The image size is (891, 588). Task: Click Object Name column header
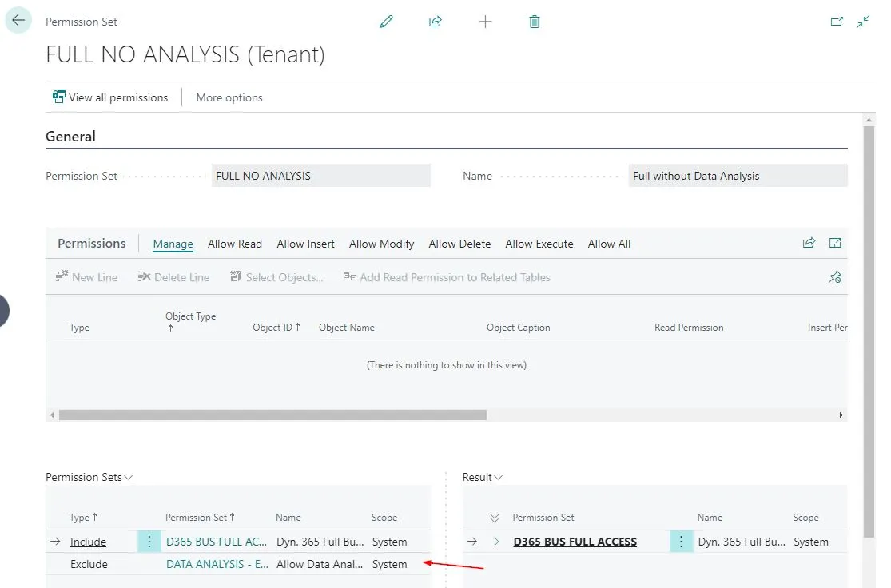(x=346, y=328)
